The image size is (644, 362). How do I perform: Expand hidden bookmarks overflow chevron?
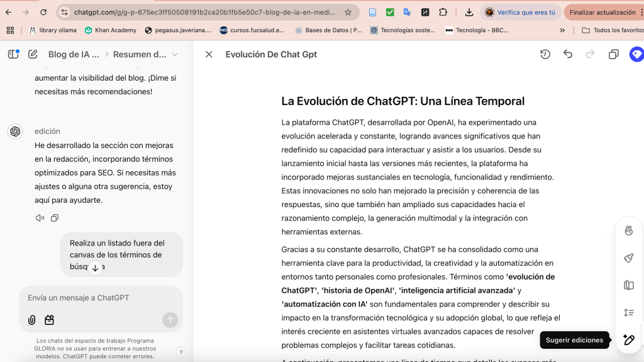click(x=562, y=30)
